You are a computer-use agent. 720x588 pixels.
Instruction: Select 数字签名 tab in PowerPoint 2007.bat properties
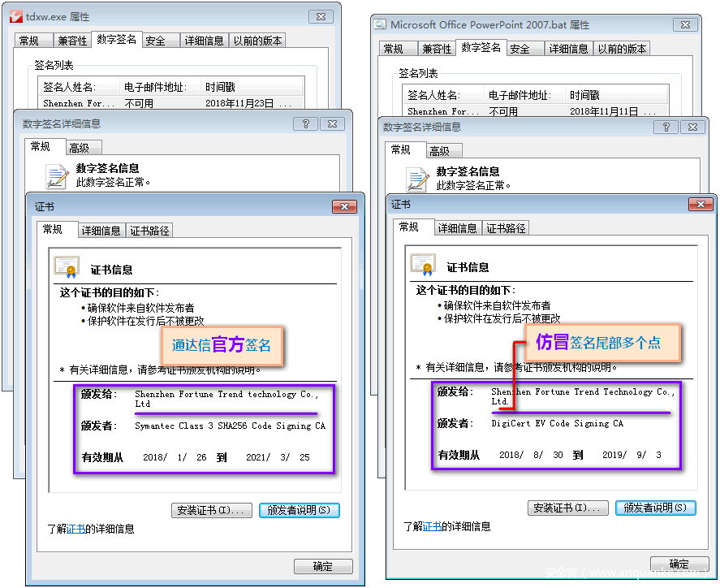[481, 47]
